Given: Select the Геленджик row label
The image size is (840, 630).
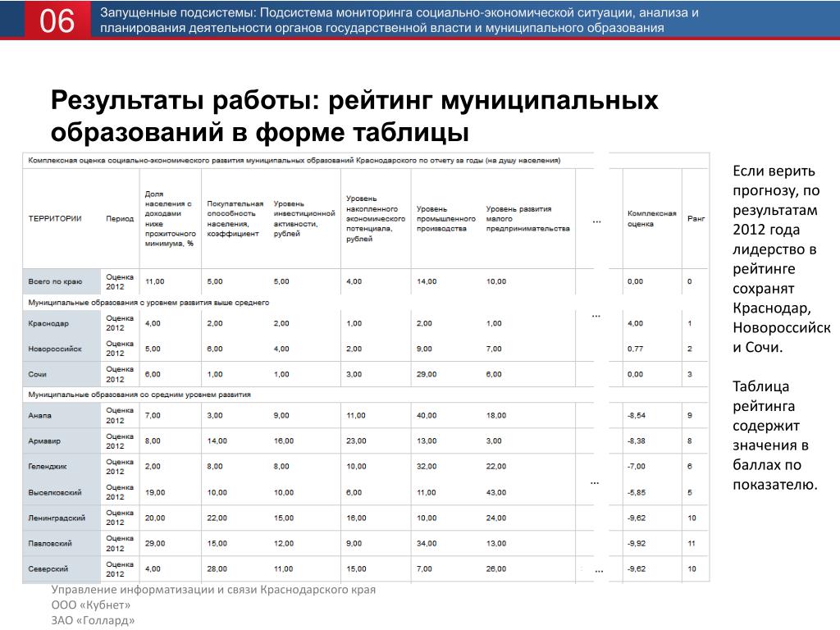Looking at the screenshot, I should (x=47, y=467).
